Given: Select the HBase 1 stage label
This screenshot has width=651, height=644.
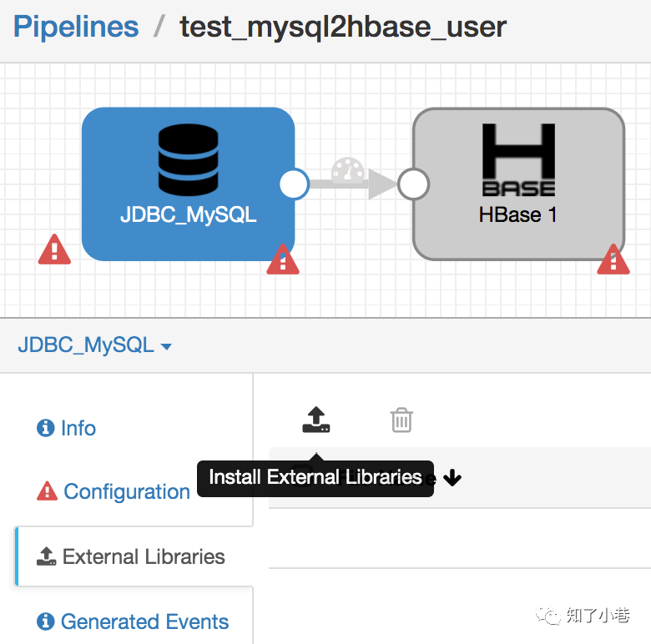Looking at the screenshot, I should [517, 214].
